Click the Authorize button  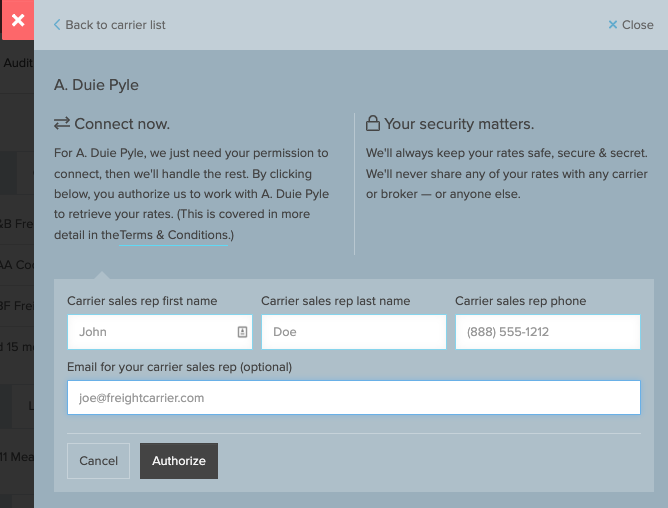(179, 461)
